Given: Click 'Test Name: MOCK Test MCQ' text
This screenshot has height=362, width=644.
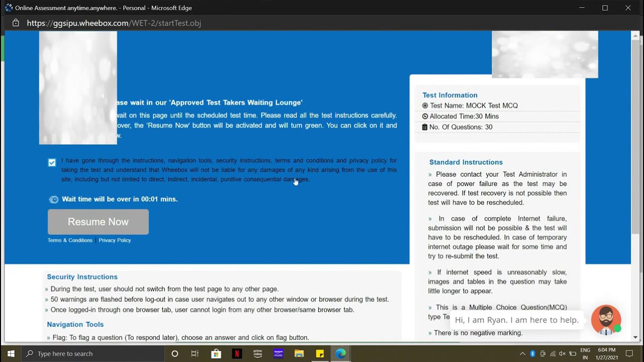Looking at the screenshot, I should pyautogui.click(x=474, y=106).
